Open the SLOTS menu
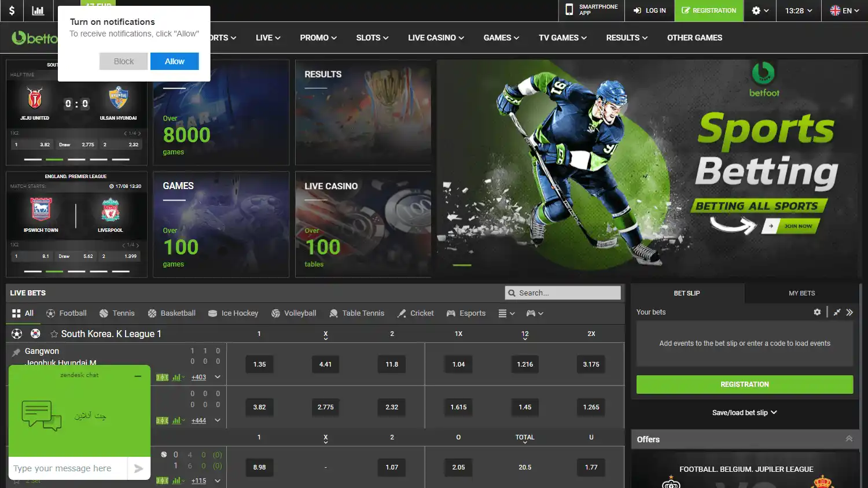Viewport: 868px width, 488px height. tap(372, 38)
